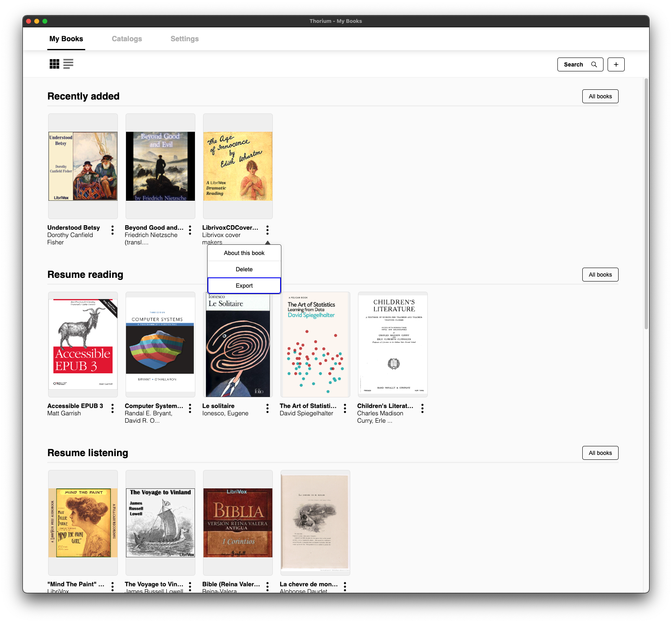This screenshot has height=623, width=672.
Task: Open options menu for Le solitaire
Action: click(267, 408)
